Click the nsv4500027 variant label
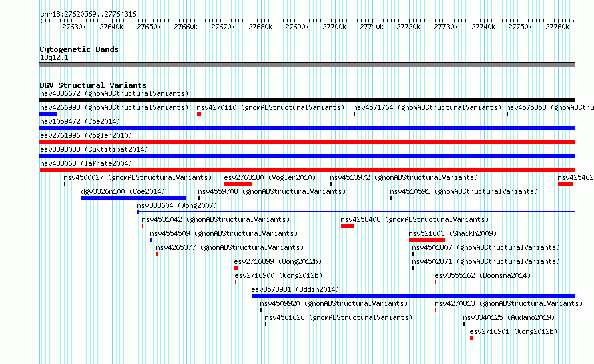Viewport: 594px width, 364px height. pos(137,177)
